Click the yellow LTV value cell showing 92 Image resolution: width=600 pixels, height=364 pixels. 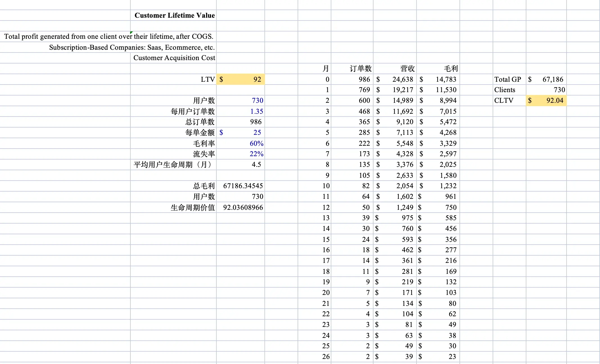coord(241,79)
